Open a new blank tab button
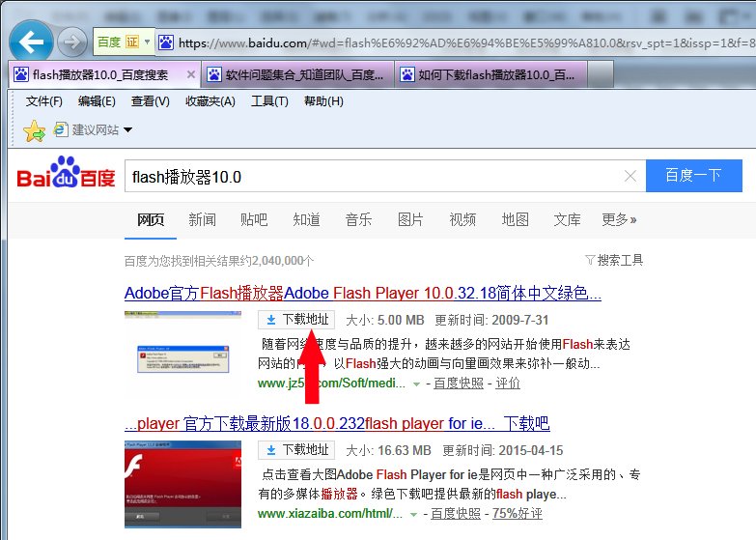 601,74
